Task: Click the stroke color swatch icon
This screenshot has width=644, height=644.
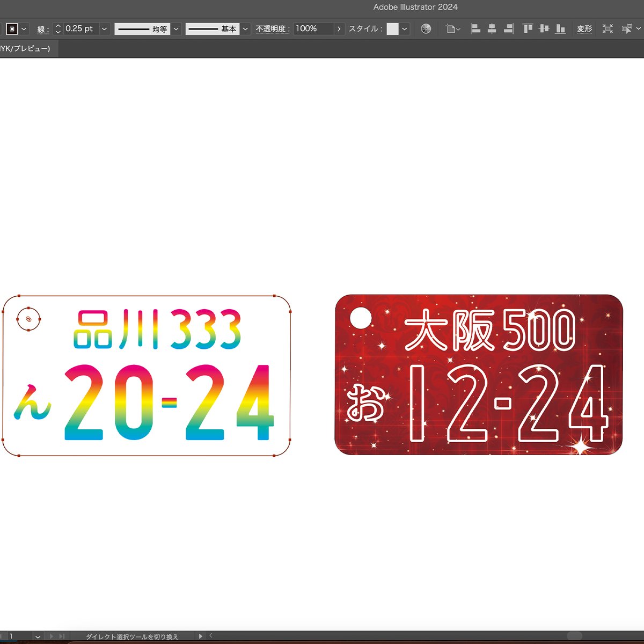Action: pyautogui.click(x=12, y=28)
